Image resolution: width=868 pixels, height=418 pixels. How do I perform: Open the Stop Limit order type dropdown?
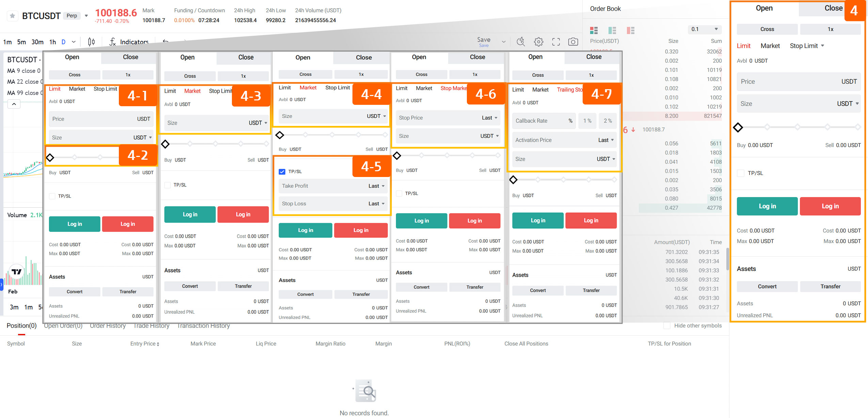click(807, 46)
